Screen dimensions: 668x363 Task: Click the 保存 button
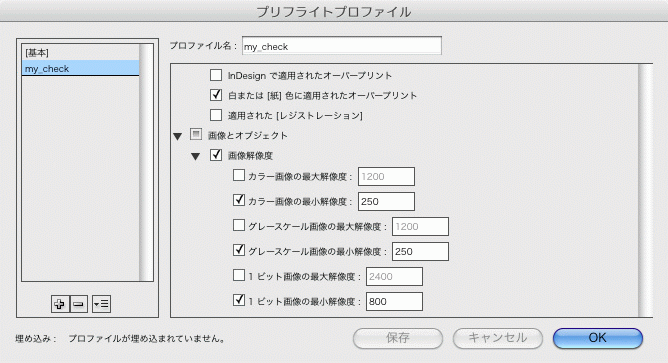coord(398,338)
